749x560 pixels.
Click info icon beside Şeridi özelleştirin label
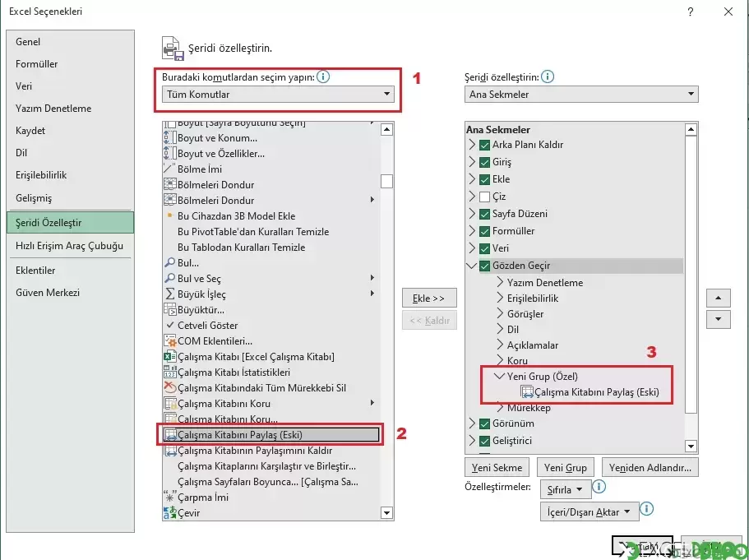548,76
